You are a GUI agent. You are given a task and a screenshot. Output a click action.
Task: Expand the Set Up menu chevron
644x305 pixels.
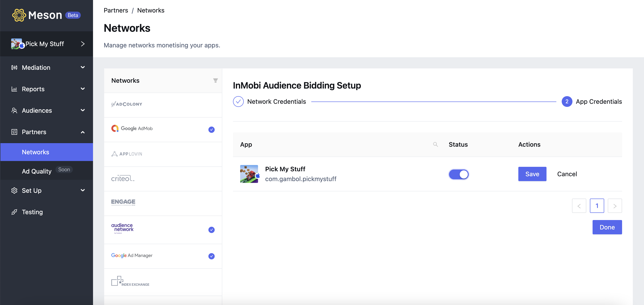click(83, 190)
